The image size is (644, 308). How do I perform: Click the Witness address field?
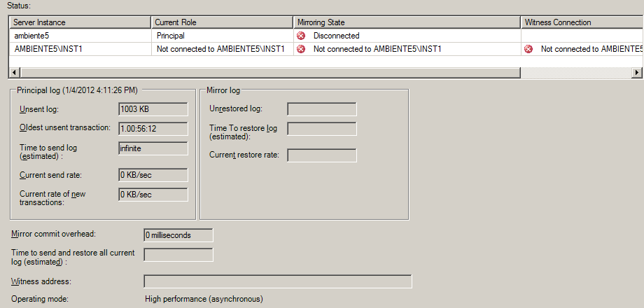pos(277,281)
